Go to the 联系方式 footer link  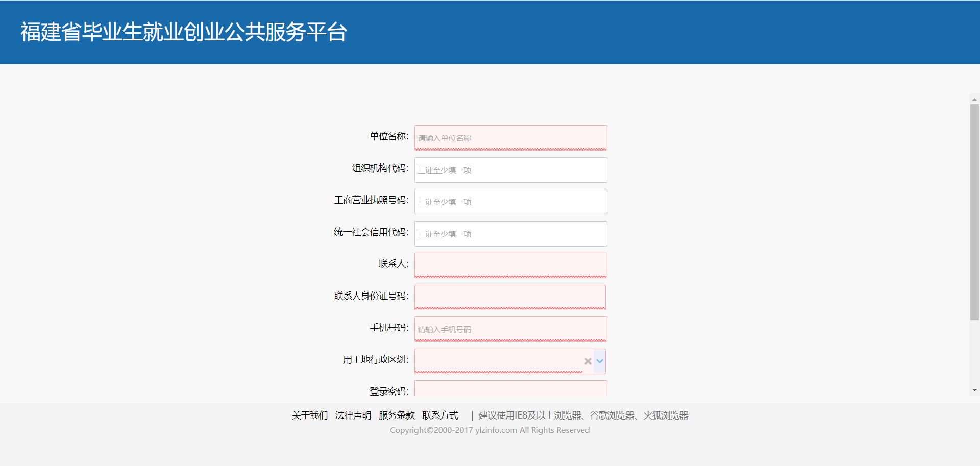pos(440,415)
